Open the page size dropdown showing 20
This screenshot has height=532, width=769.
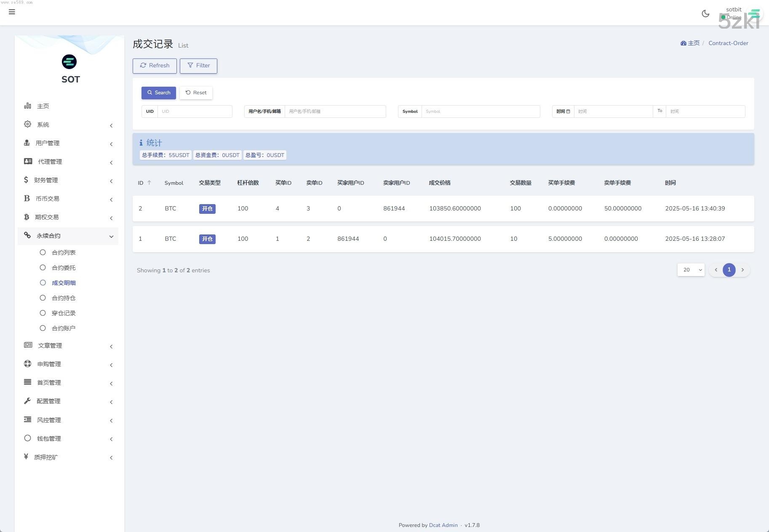pos(691,270)
